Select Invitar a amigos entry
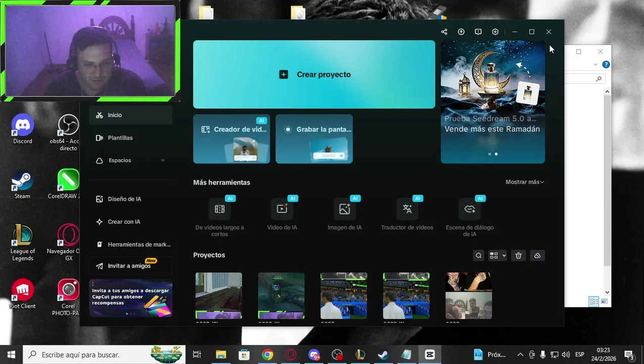Screen dimensions: 644x364 tap(131, 266)
